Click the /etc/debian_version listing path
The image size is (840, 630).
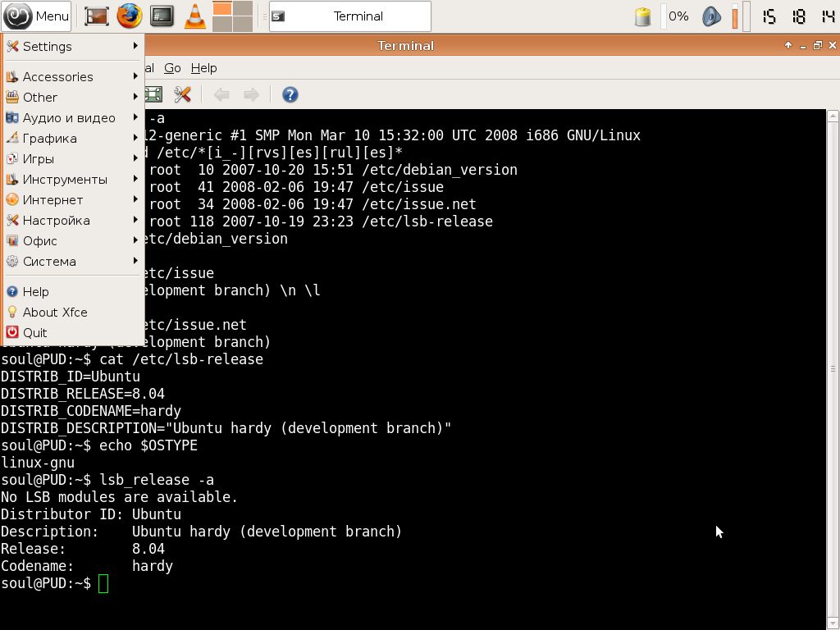440,170
